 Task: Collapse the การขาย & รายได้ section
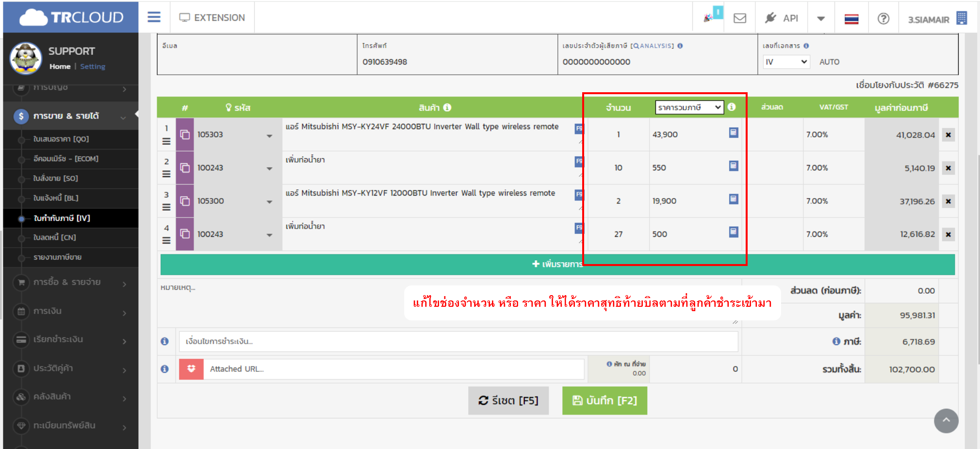click(x=71, y=116)
